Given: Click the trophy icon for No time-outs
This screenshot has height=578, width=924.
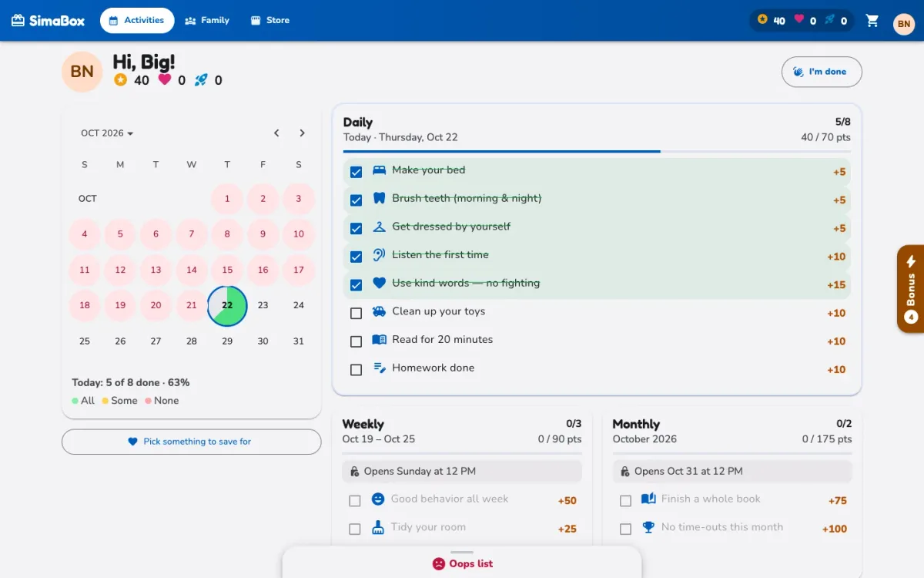Looking at the screenshot, I should pyautogui.click(x=648, y=528).
